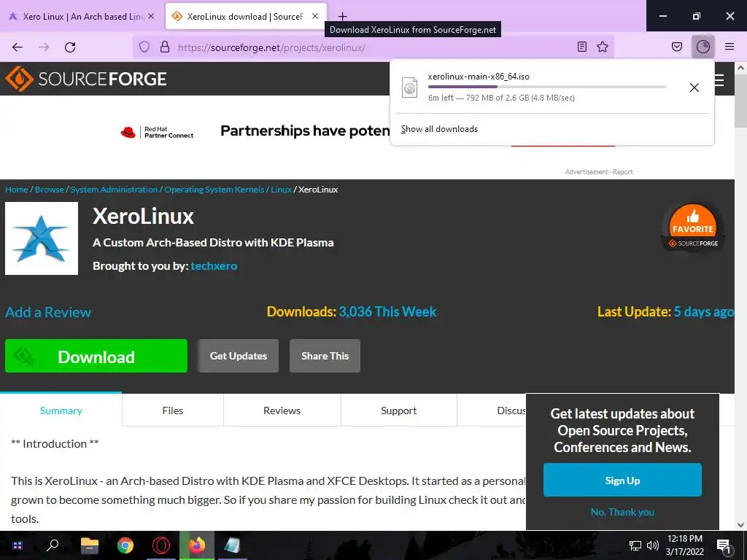Close the XeroLinux download SourceForge tab
747x560 pixels.
point(315,16)
